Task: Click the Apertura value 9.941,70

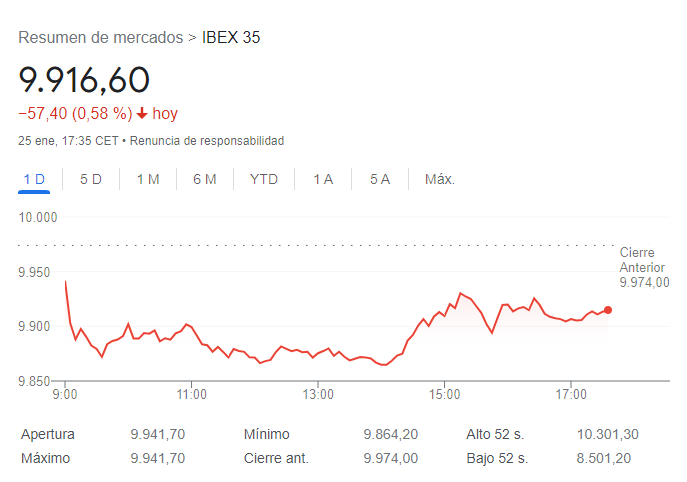Action: 158,434
